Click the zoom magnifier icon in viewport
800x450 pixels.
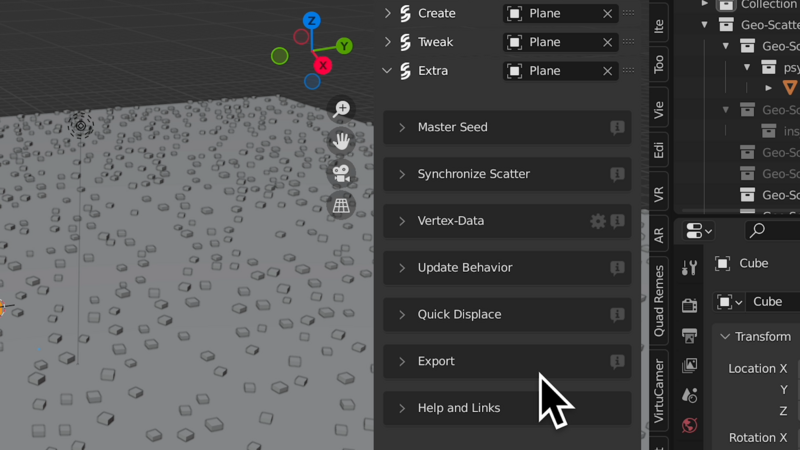point(341,109)
